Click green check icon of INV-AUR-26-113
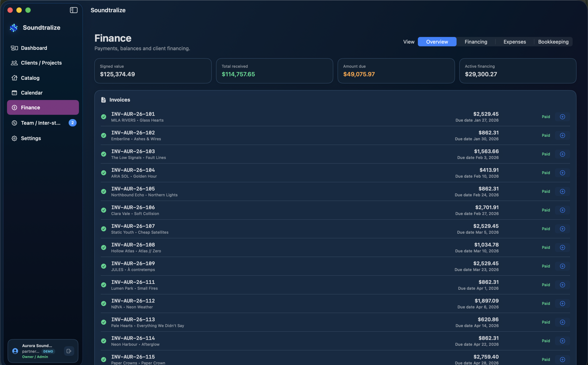This screenshot has width=588, height=365. coord(104,322)
